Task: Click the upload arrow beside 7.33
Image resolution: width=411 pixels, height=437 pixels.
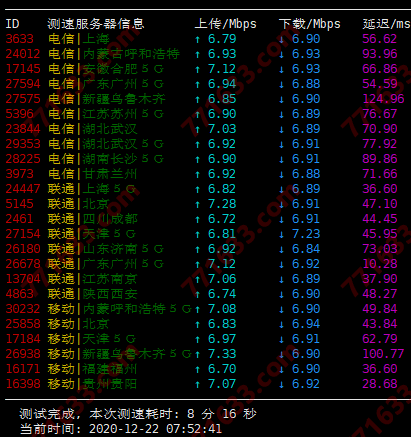Action: tap(198, 354)
